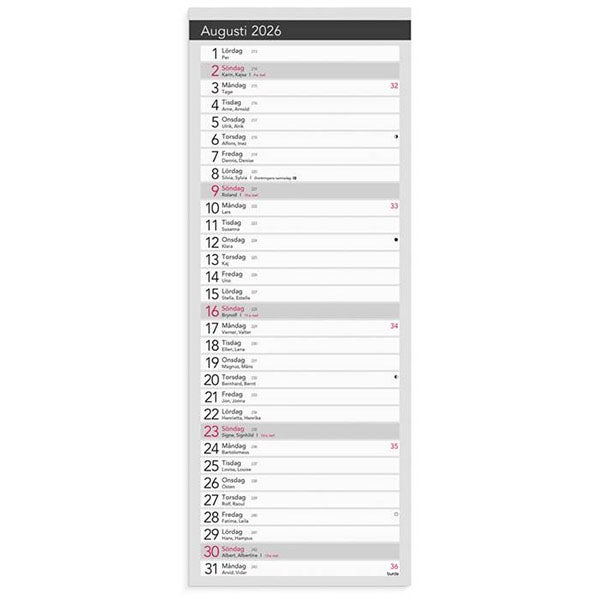Viewport: 600px width, 600px height.
Task: Select week number 32
Action: click(394, 86)
